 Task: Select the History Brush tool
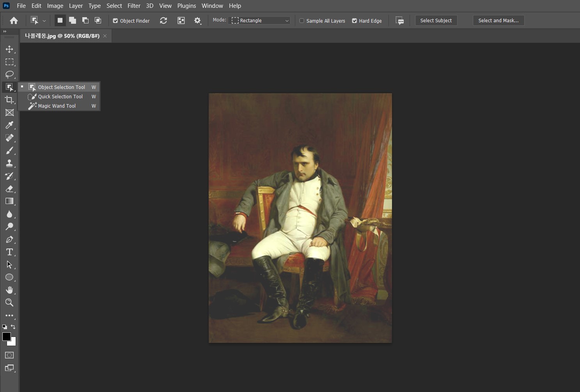tap(9, 176)
